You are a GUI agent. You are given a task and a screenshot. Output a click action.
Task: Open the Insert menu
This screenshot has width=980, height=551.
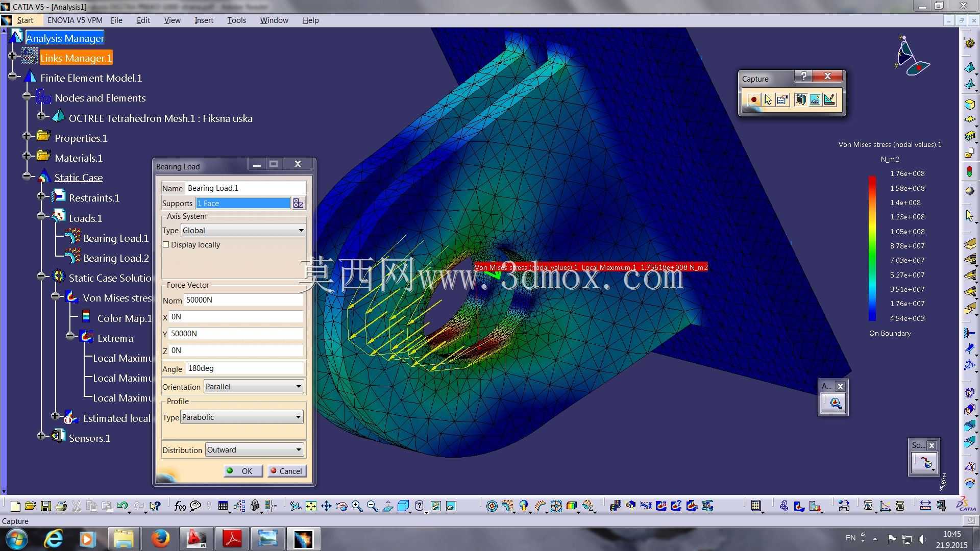(204, 20)
